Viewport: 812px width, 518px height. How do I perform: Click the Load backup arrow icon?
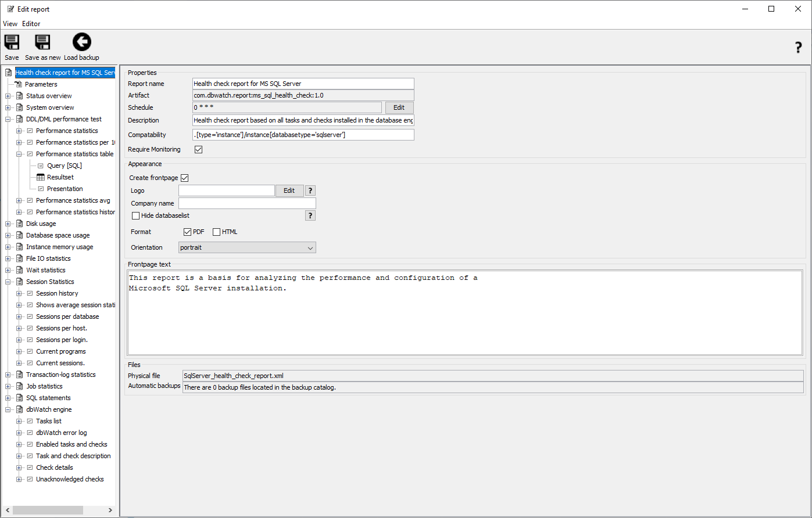point(82,42)
